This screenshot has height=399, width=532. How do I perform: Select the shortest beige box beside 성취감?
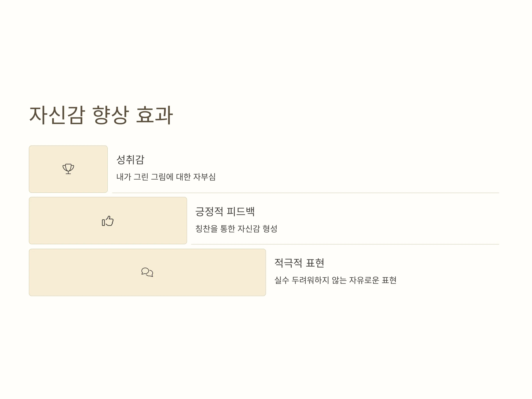[x=68, y=169]
